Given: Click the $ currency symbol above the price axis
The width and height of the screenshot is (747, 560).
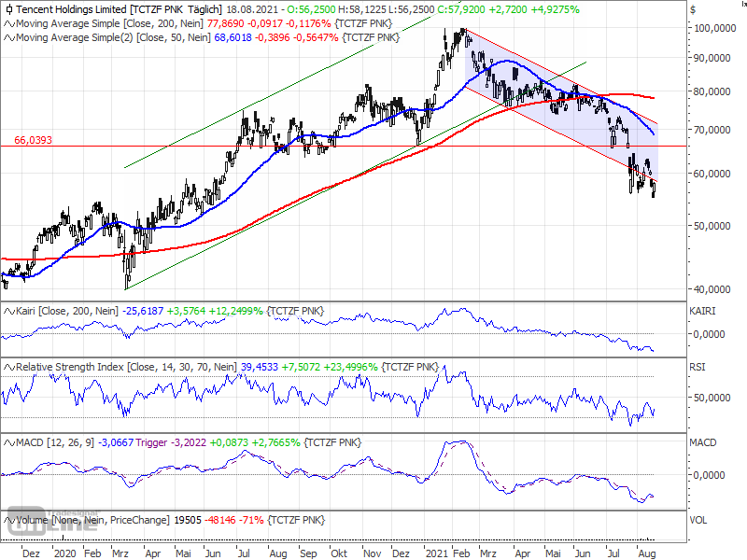Looking at the screenshot, I should [x=693, y=9].
